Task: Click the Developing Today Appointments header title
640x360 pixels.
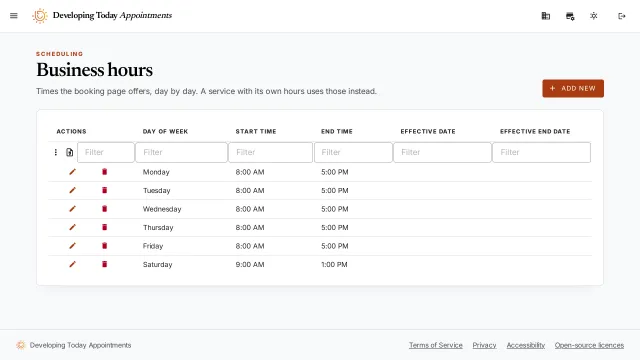Action: (x=112, y=16)
